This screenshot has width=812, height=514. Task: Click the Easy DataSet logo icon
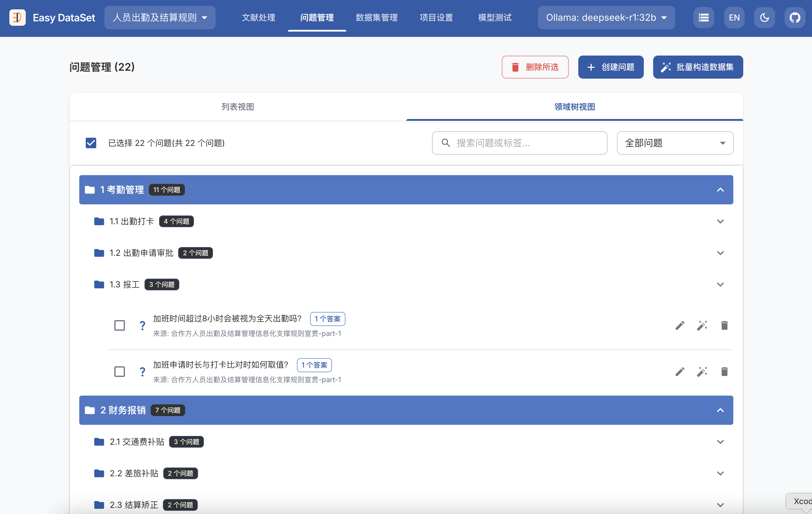(x=18, y=18)
